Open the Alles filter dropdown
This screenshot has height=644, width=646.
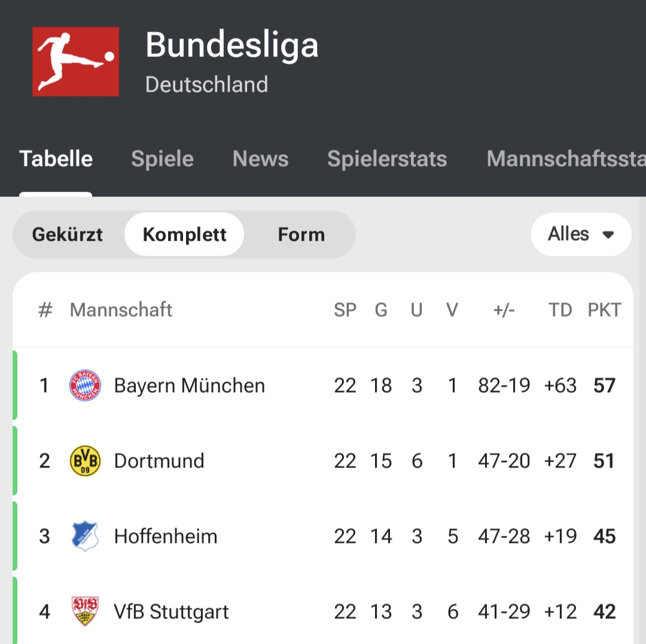569,234
